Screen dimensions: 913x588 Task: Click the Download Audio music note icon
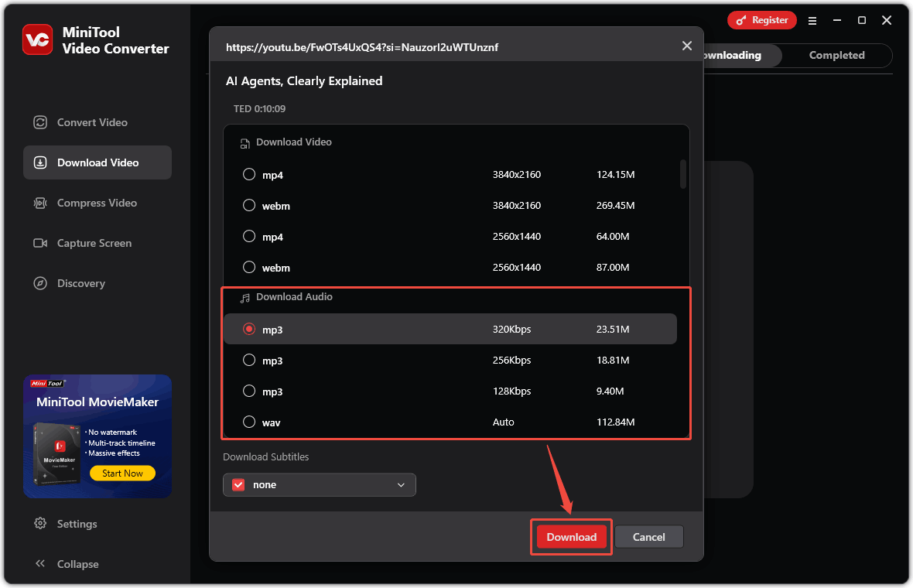tap(245, 298)
